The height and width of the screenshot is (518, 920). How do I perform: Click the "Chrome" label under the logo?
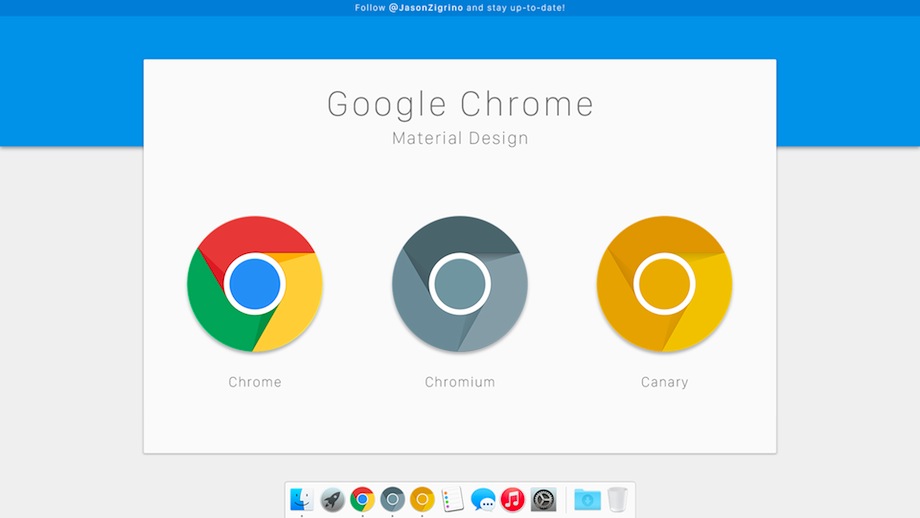(255, 382)
